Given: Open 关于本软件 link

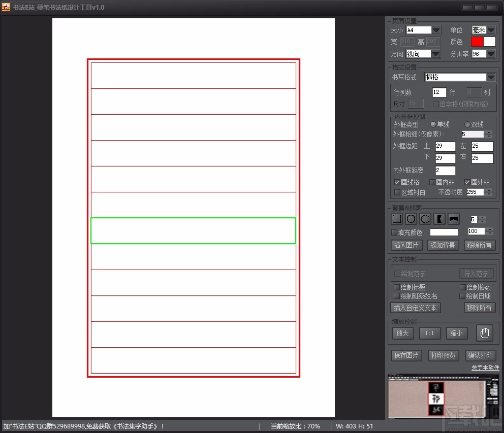Looking at the screenshot, I should tap(485, 368).
